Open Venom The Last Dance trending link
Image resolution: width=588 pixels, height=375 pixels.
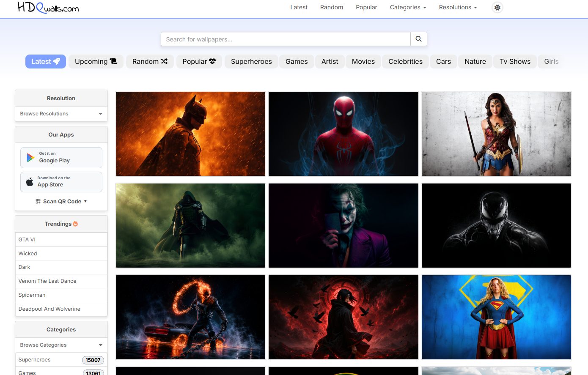tap(61, 281)
